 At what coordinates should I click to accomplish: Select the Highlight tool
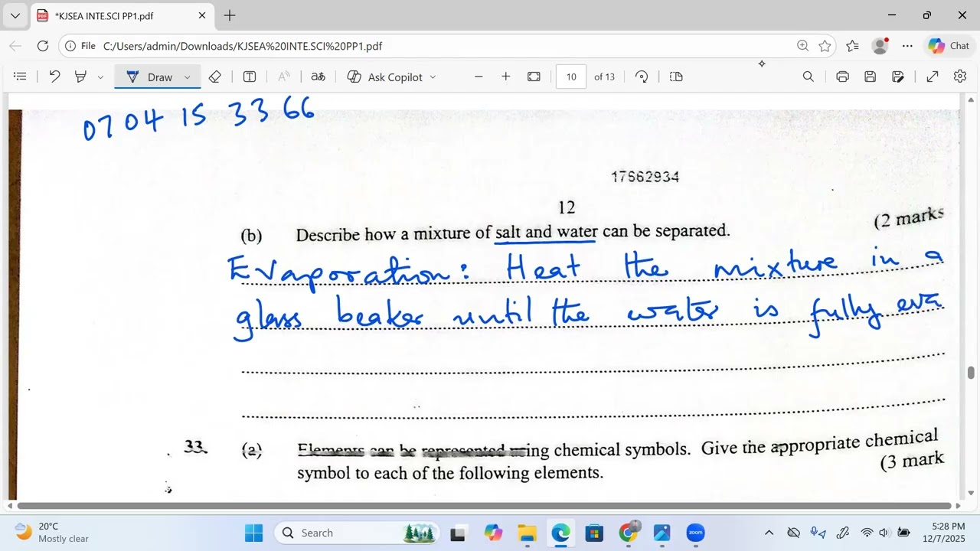[x=80, y=77]
